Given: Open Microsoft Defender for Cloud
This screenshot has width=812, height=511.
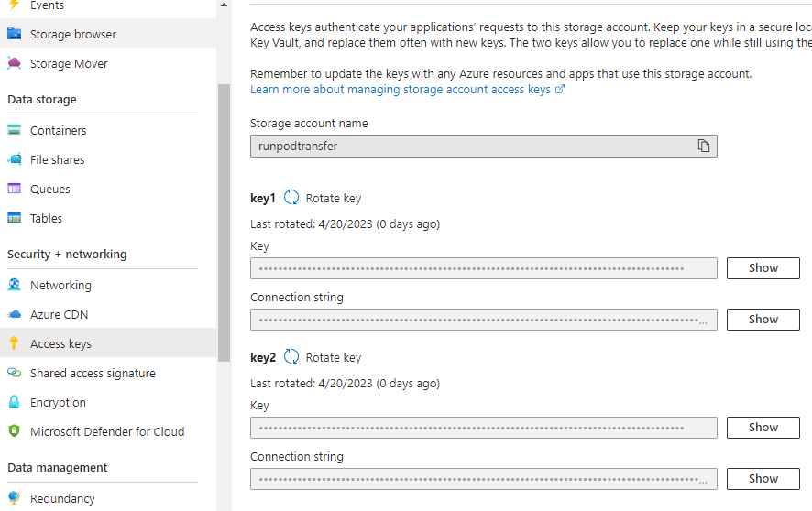Looking at the screenshot, I should click(x=107, y=432).
